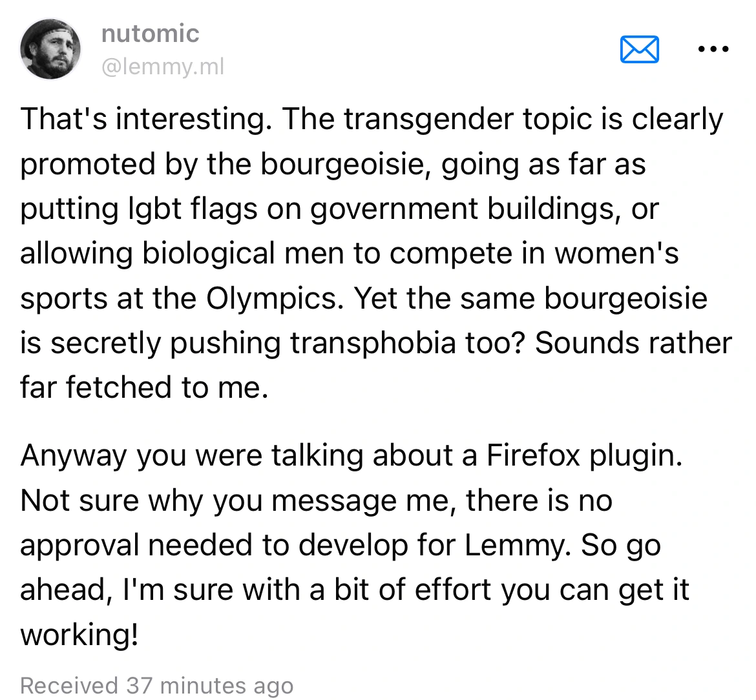756x700 pixels.
Task: Click the word 'Olympics' in the message
Action: (x=273, y=298)
